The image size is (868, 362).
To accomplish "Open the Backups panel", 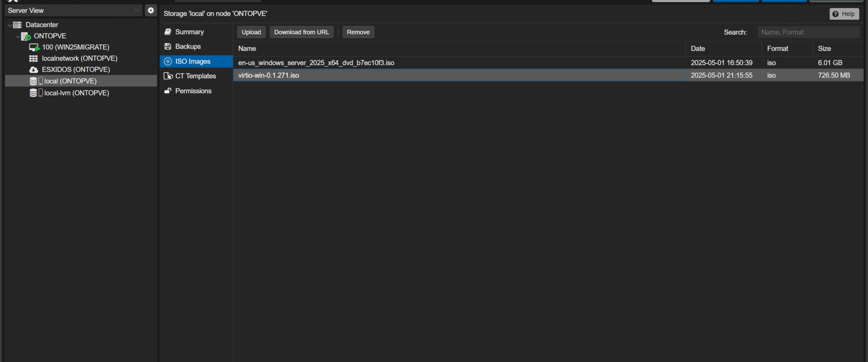I will click(x=196, y=47).
